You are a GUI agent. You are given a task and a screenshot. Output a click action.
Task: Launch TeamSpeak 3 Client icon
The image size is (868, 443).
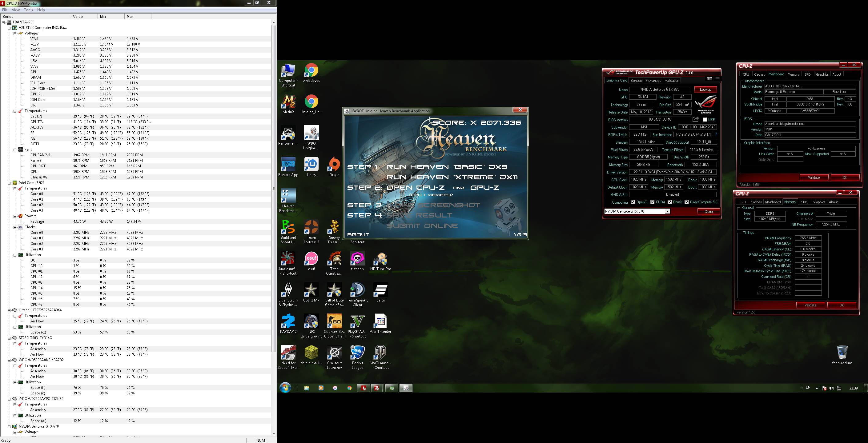357,294
